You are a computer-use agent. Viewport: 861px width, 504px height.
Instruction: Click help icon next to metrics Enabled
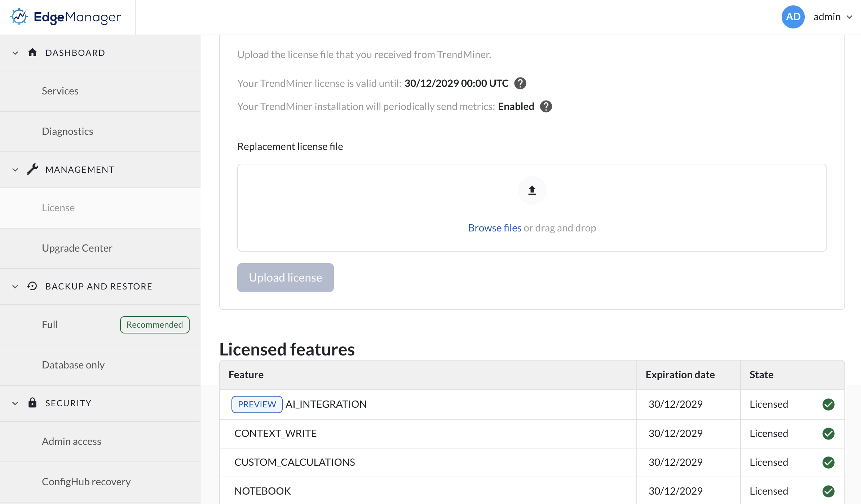point(546,106)
